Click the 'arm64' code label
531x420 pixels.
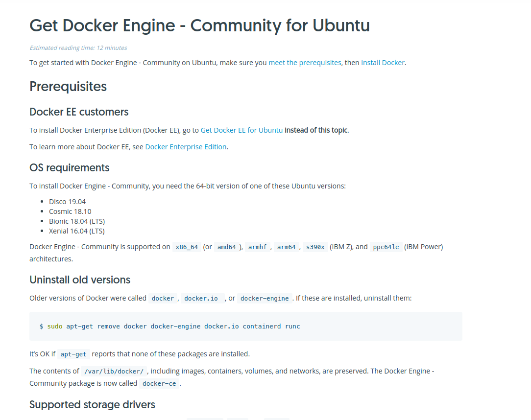286,247
